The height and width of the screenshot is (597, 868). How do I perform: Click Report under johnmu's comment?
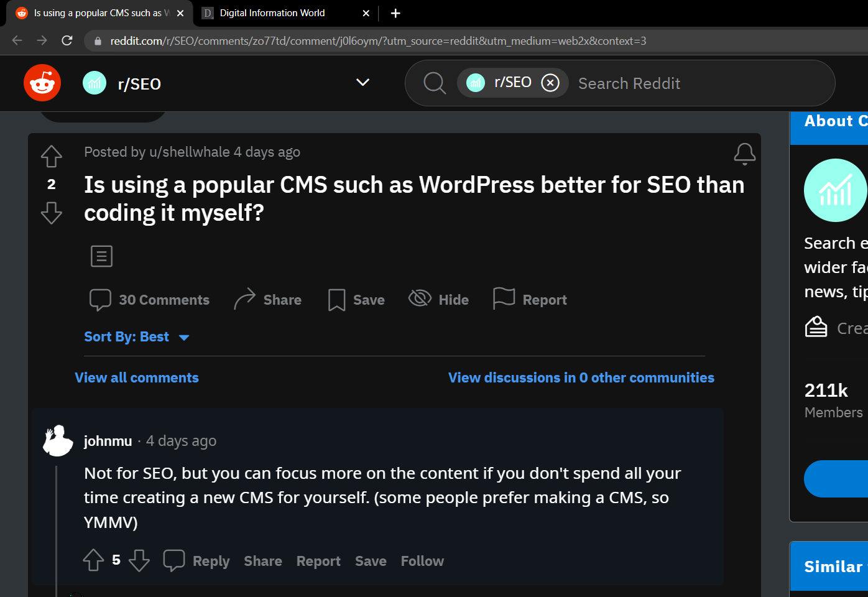coord(318,561)
